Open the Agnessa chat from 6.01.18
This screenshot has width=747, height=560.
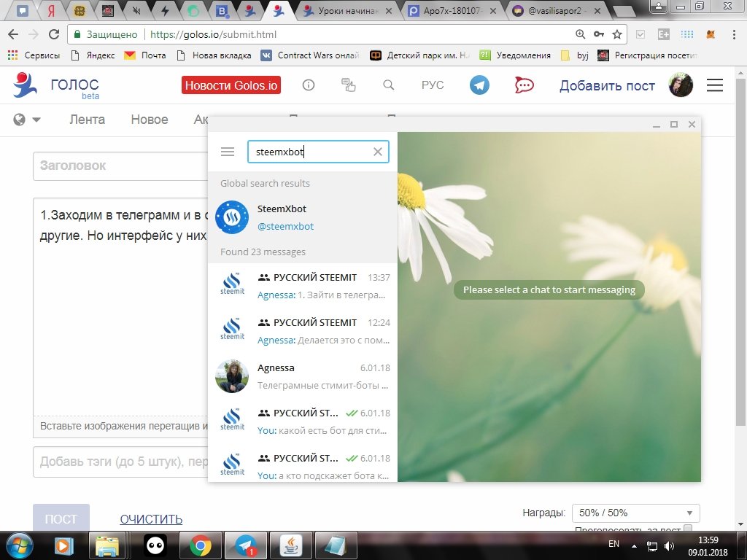(x=303, y=376)
